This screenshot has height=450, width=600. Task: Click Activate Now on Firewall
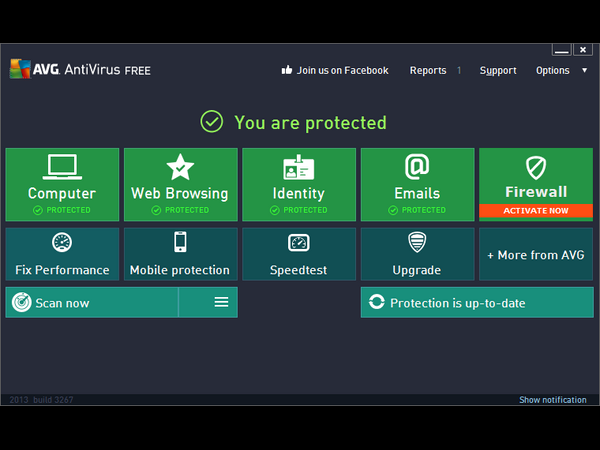point(536,210)
